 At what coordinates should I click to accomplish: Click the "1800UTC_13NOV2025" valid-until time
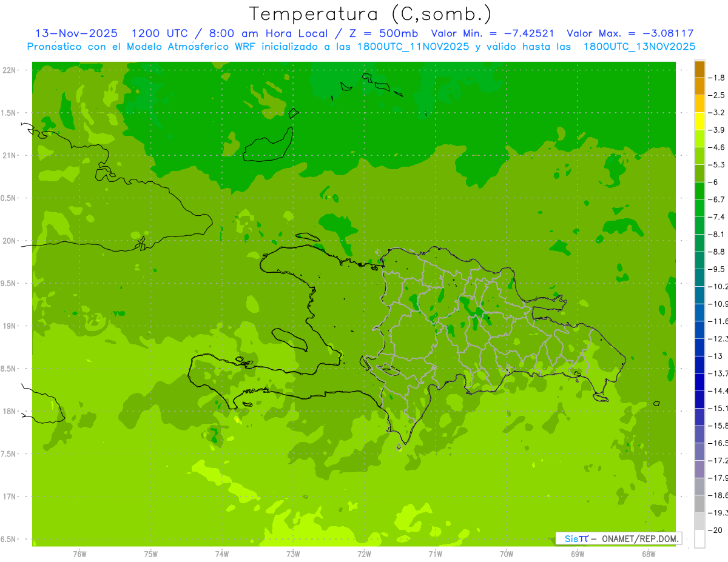[639, 47]
